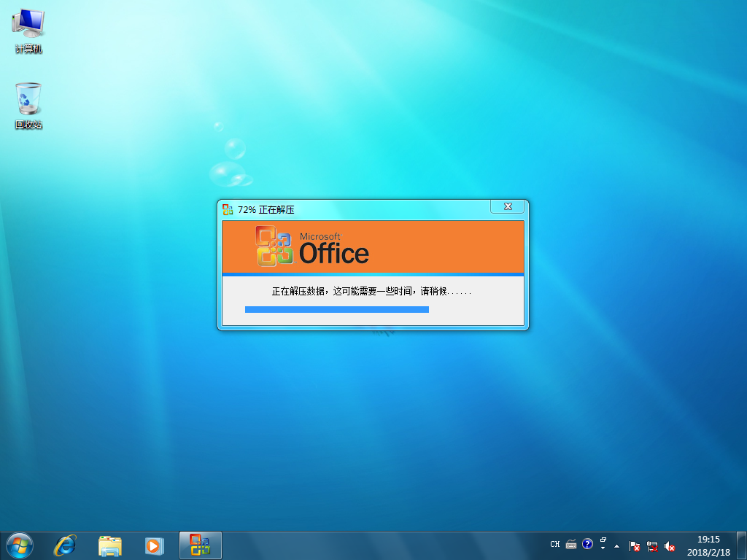Show hidden tray icons

point(617,546)
